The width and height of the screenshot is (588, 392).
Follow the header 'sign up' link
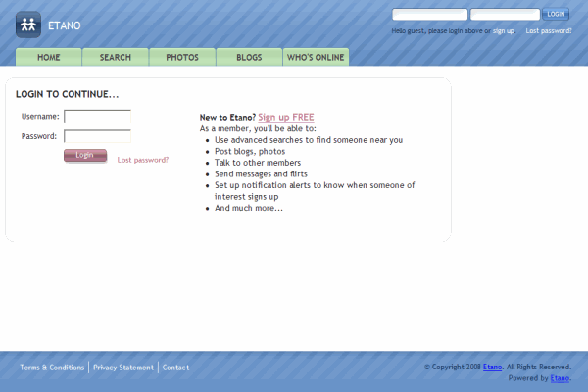504,30
